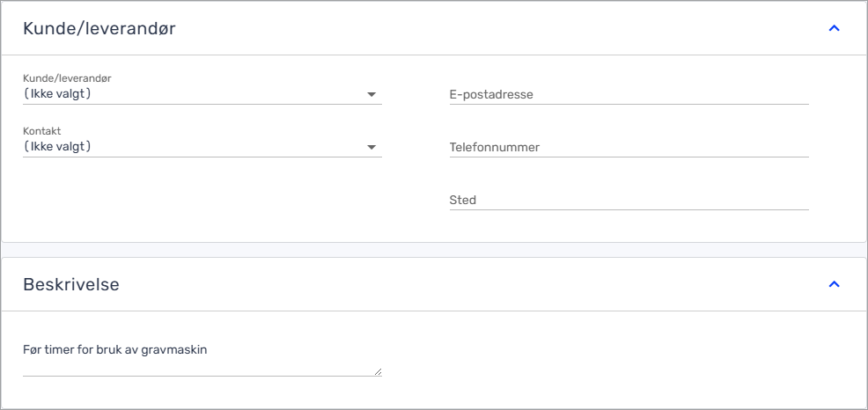Focus the Telefonnummer input field
Screen dimensions: 868x410
pos(629,147)
